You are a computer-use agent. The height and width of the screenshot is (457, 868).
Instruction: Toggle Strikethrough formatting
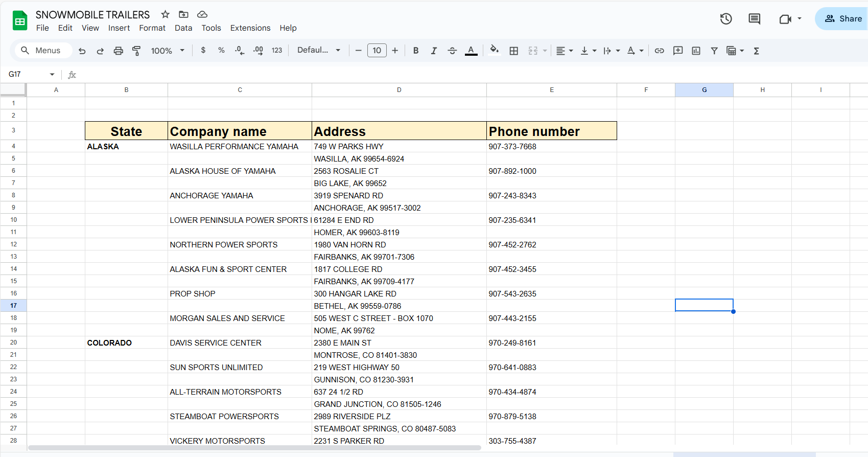[452, 51]
